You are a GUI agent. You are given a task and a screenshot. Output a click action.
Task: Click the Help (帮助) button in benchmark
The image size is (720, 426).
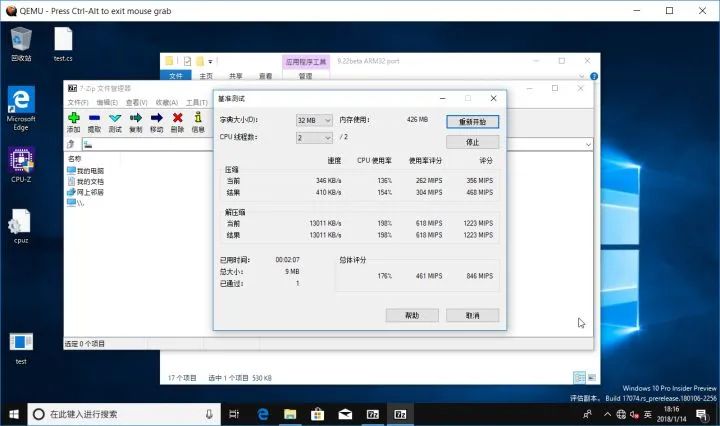pyautogui.click(x=412, y=315)
